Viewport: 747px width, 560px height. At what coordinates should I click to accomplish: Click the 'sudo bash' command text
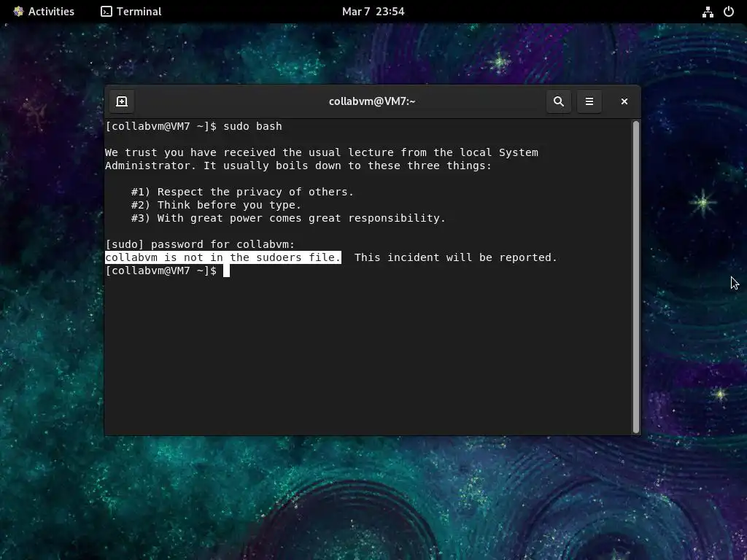[x=252, y=126]
